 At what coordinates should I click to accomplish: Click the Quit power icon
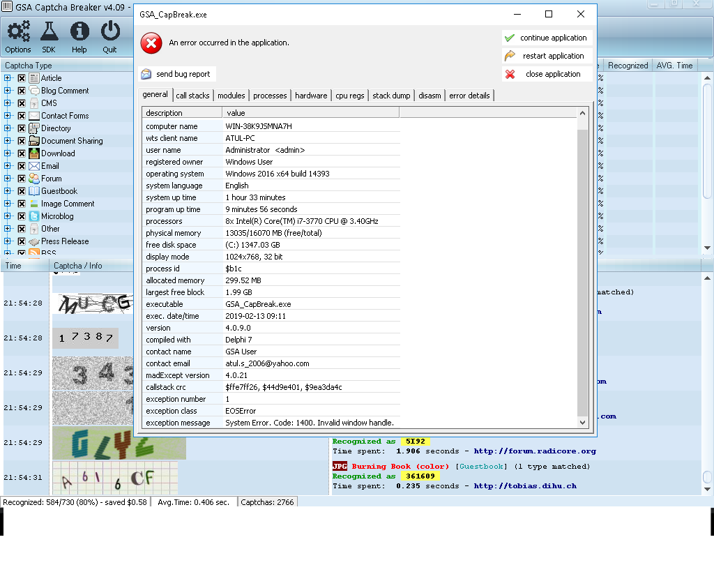110,31
